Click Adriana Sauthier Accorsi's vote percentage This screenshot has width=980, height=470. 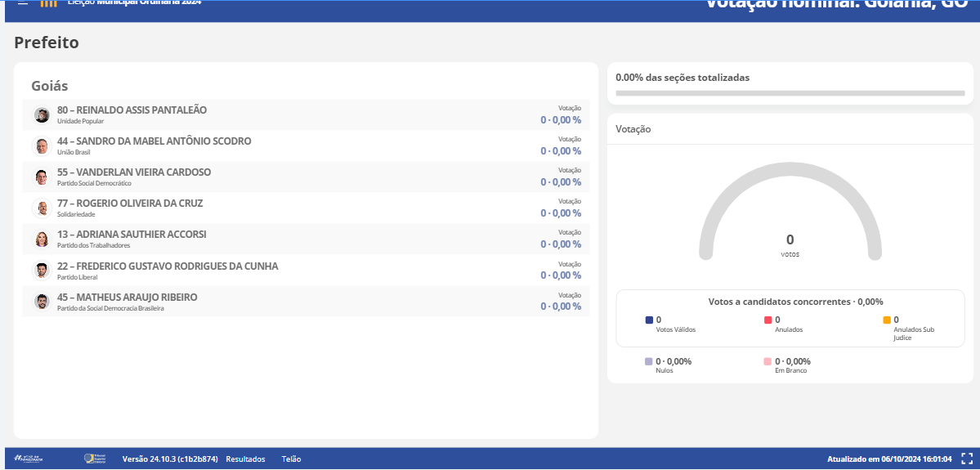click(x=562, y=244)
